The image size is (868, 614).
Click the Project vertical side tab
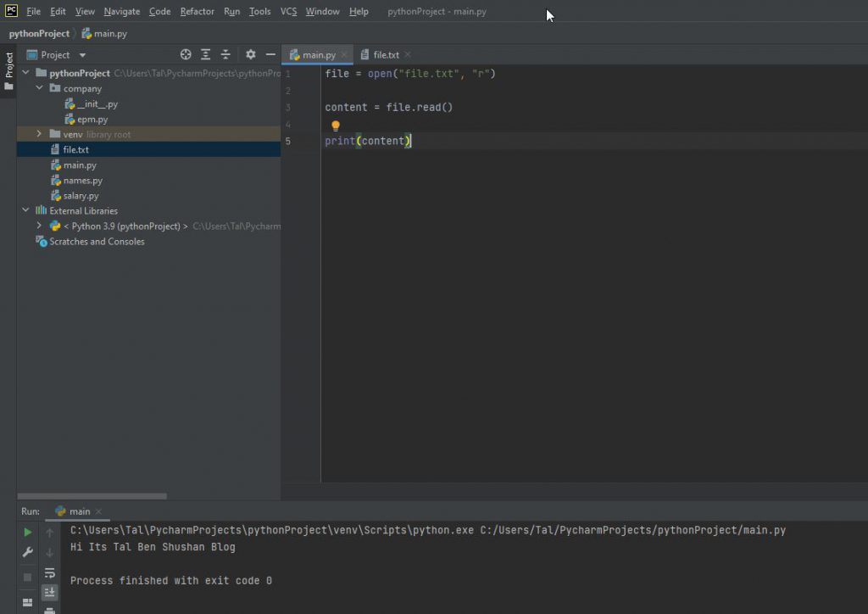coord(8,65)
